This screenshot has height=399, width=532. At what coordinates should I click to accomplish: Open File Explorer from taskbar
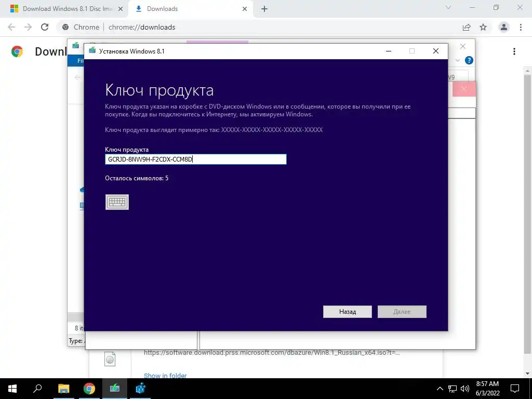(63, 389)
